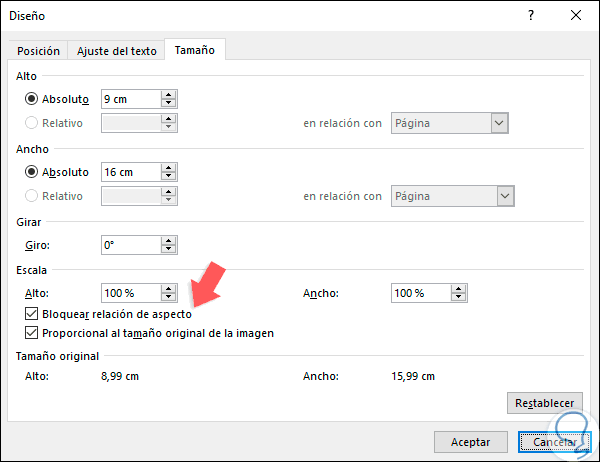600x462 pixels.
Task: Switch to the Posición tab
Action: [39, 51]
